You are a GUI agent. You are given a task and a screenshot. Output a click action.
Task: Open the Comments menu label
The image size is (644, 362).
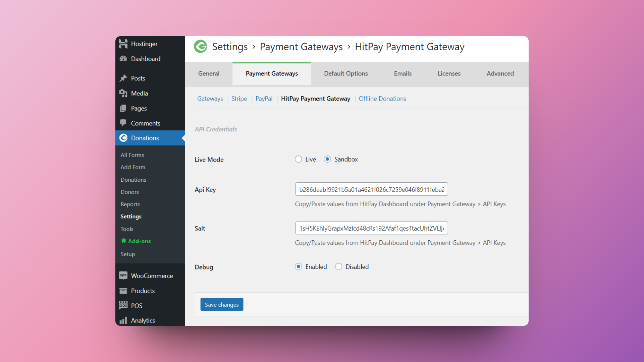click(x=146, y=123)
